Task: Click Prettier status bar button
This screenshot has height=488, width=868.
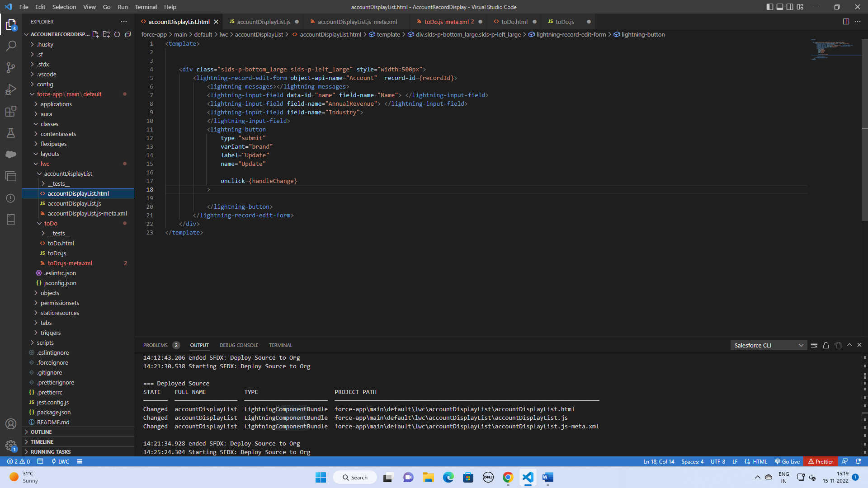Action: tap(821, 461)
